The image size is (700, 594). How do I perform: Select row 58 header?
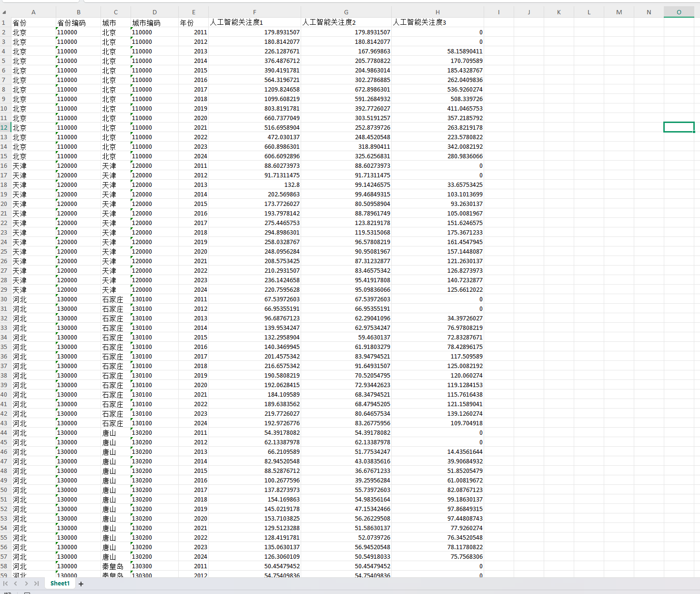pos(5,566)
